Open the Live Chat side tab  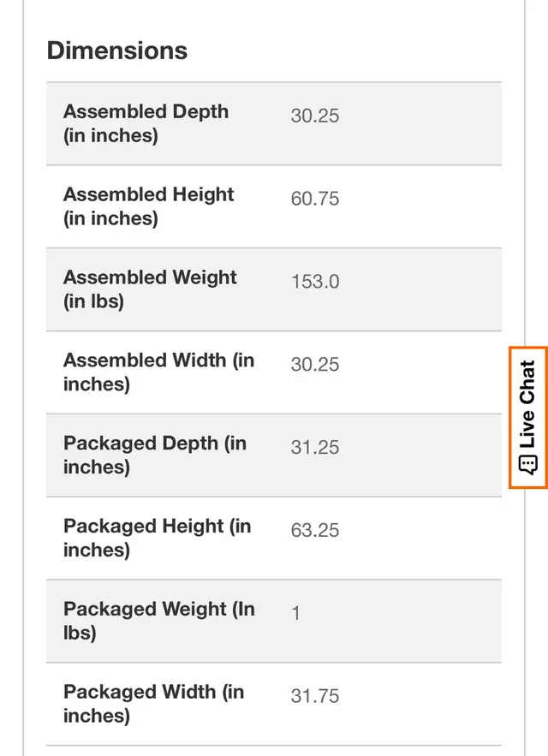click(x=527, y=418)
